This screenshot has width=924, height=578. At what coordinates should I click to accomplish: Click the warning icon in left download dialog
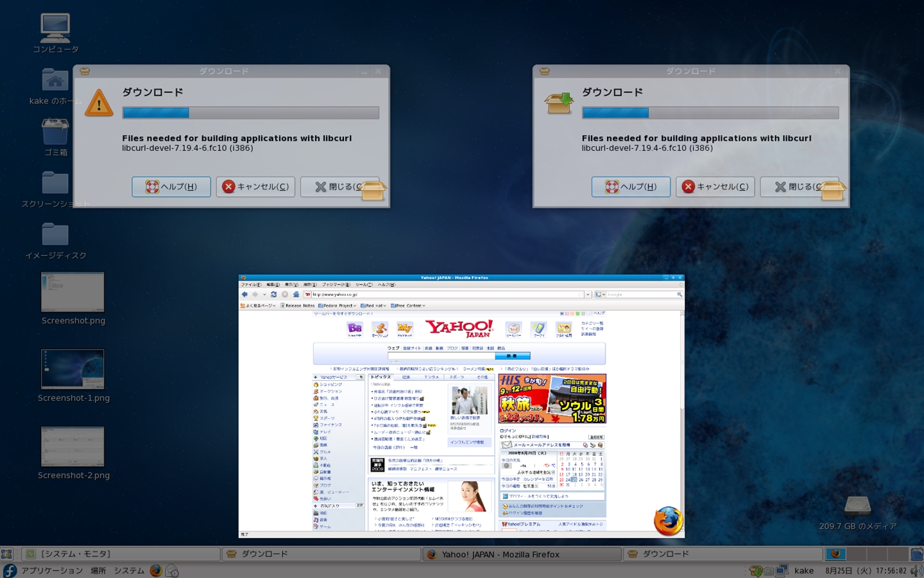pos(99,103)
